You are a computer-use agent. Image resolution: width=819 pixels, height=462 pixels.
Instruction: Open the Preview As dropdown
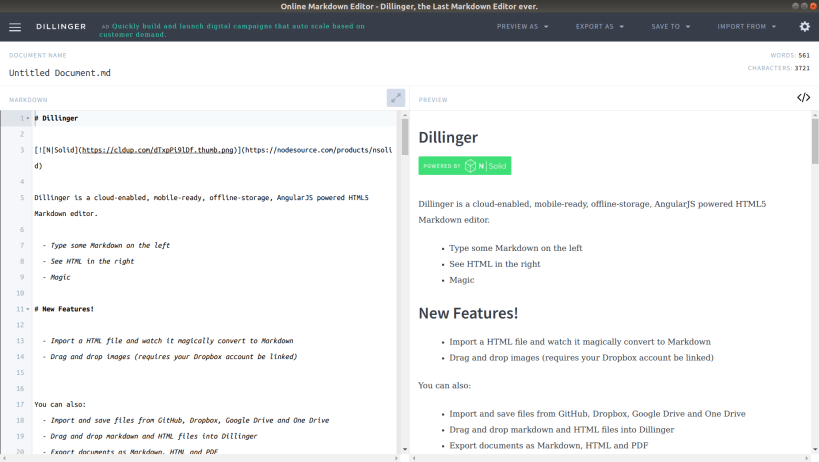(x=522, y=27)
